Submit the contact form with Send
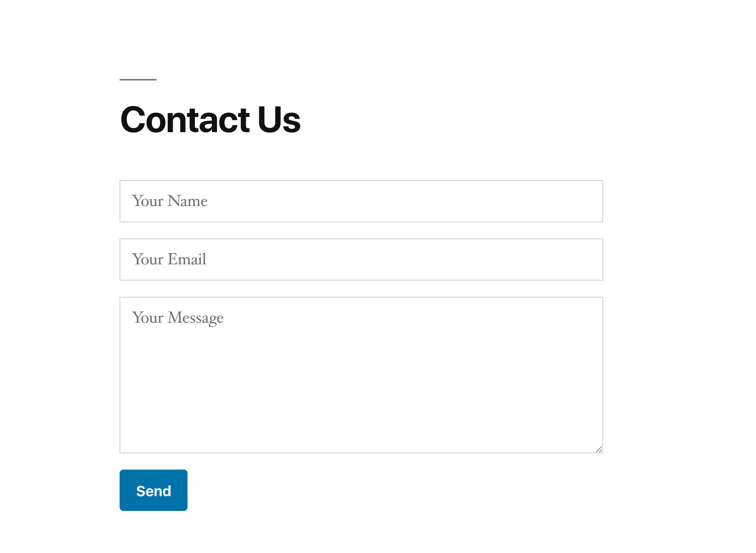This screenshot has width=756, height=553. pos(153,490)
